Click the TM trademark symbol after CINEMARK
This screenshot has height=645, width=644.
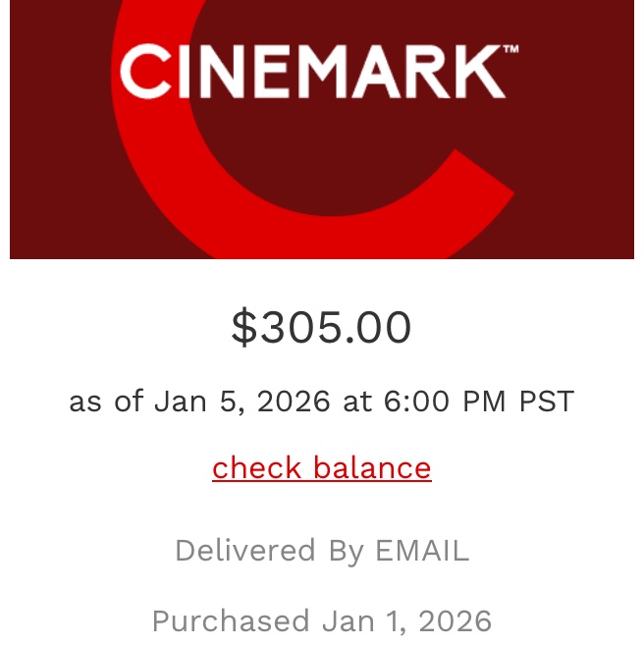(511, 50)
